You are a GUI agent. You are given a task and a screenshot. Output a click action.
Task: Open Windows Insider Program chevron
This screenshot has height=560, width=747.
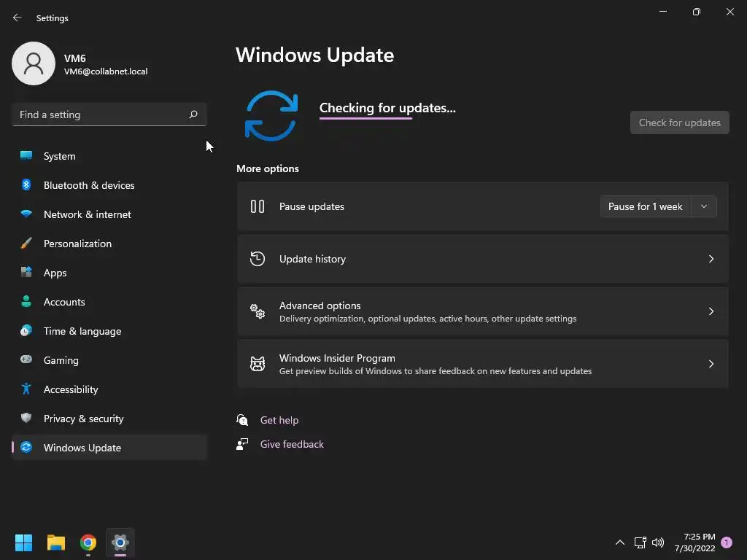point(711,363)
